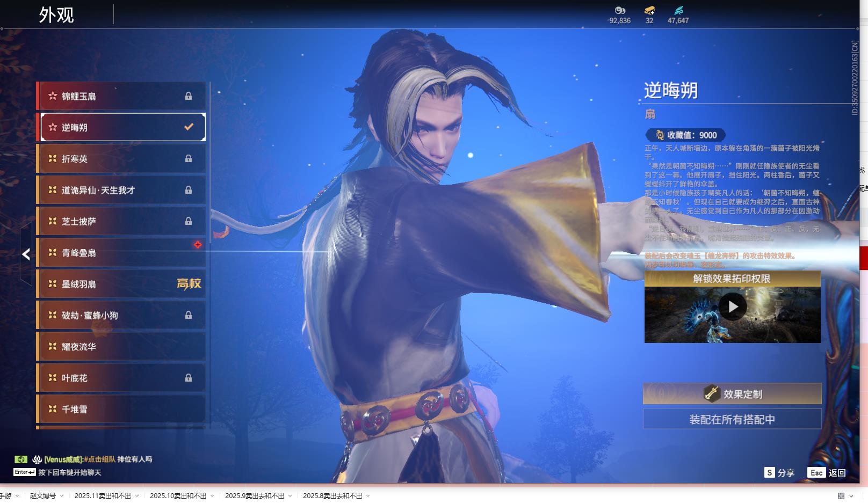Viewport: 868px width, 504px height.
Task: Select the 耀夜流华 fan skin
Action: (121, 347)
